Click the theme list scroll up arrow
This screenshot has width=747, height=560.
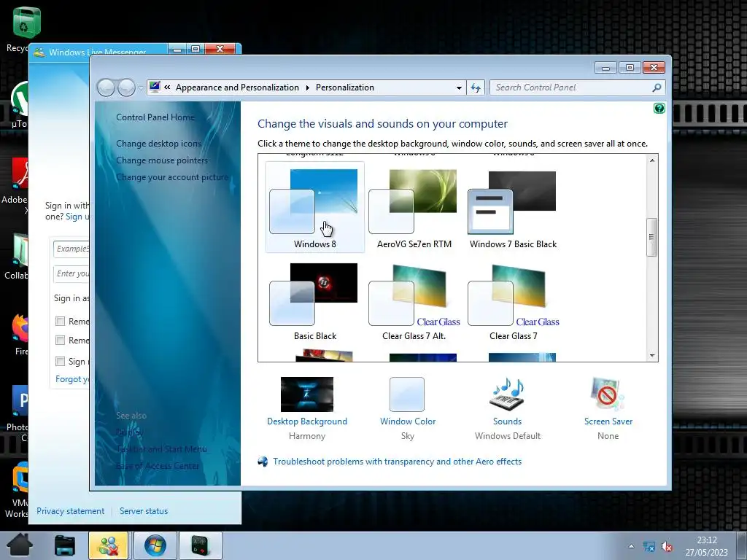click(x=652, y=160)
